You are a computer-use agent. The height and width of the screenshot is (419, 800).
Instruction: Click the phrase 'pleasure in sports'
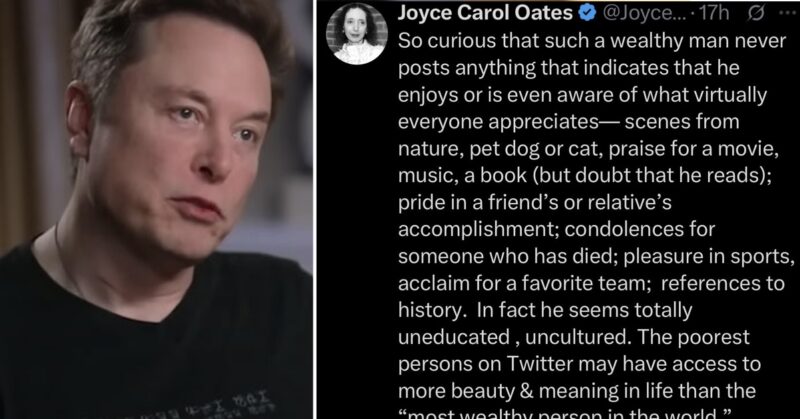707,257
